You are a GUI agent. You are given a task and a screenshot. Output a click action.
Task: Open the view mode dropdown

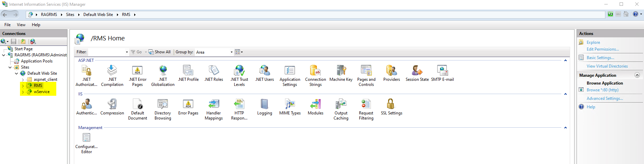tap(239, 52)
